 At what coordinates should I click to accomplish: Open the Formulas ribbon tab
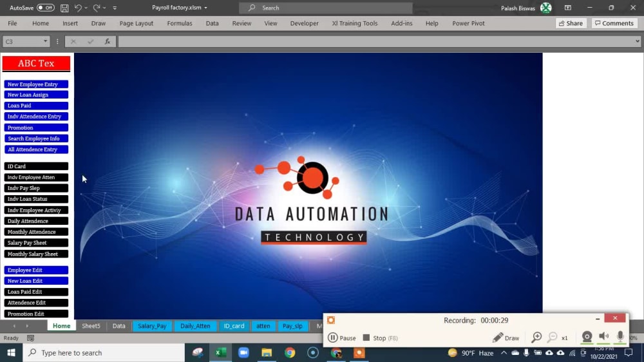click(x=180, y=23)
